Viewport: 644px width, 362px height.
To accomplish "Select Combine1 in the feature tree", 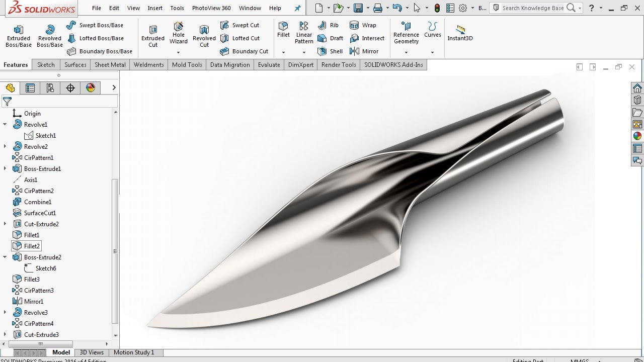I will click(x=32, y=202).
